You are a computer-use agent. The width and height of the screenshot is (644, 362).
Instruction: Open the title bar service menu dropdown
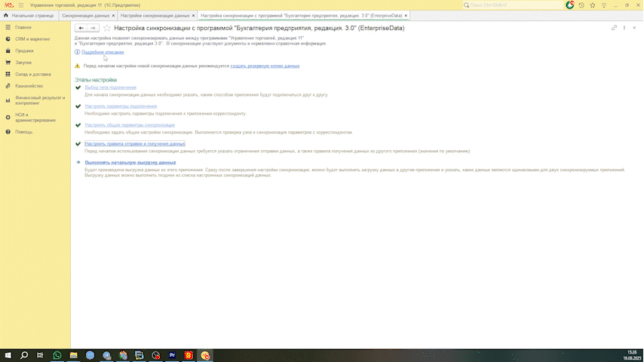click(604, 5)
